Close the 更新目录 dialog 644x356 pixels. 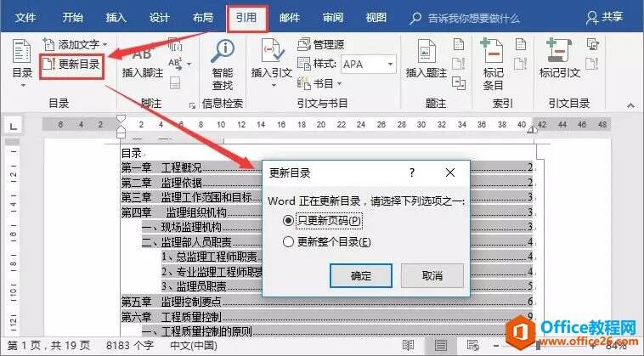click(x=450, y=172)
